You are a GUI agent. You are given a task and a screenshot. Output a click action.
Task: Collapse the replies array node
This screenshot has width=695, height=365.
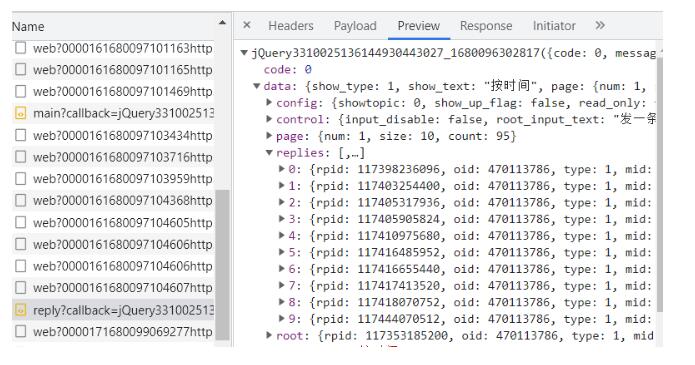pos(269,153)
